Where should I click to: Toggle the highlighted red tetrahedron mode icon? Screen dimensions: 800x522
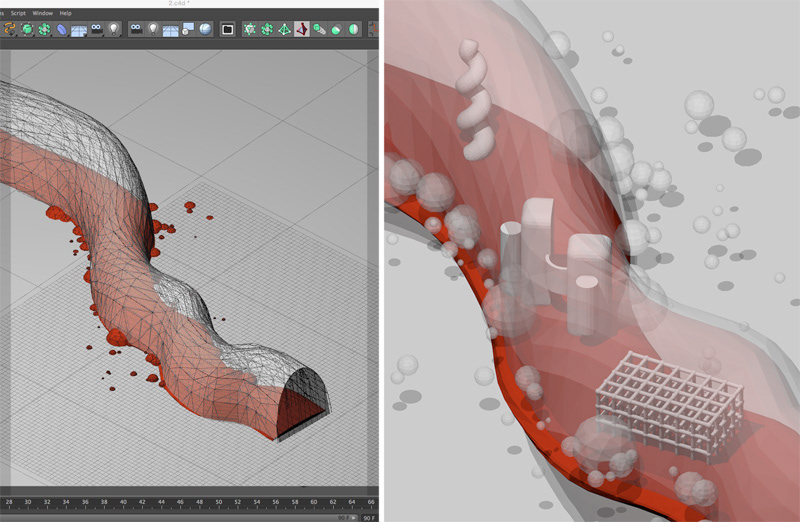302,29
